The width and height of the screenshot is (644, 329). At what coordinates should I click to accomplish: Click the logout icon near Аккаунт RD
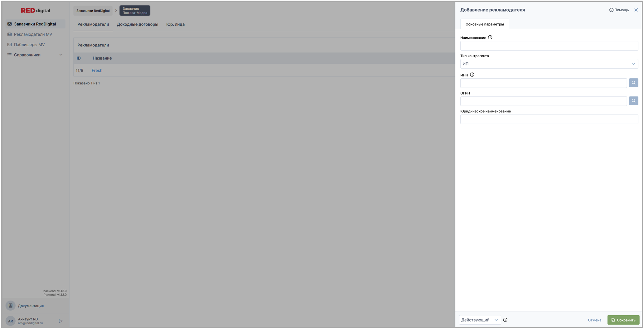61,321
